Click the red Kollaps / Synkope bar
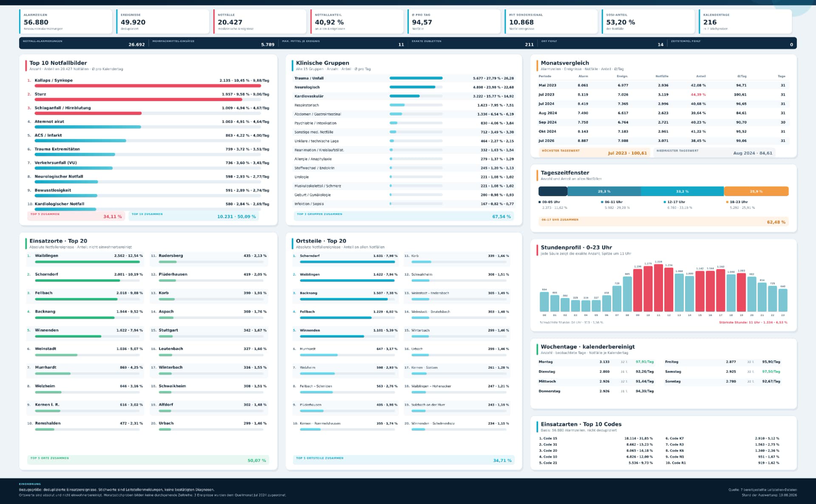This screenshot has width=816, height=504. click(x=148, y=86)
